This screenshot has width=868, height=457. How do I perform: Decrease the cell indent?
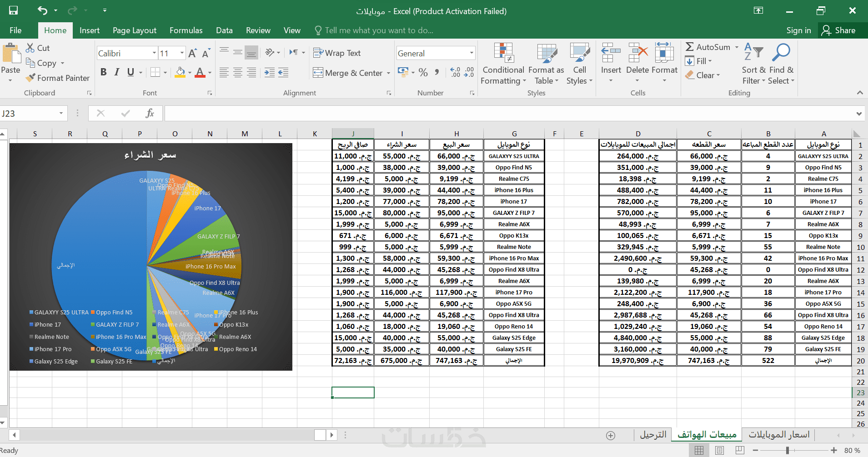click(x=270, y=73)
